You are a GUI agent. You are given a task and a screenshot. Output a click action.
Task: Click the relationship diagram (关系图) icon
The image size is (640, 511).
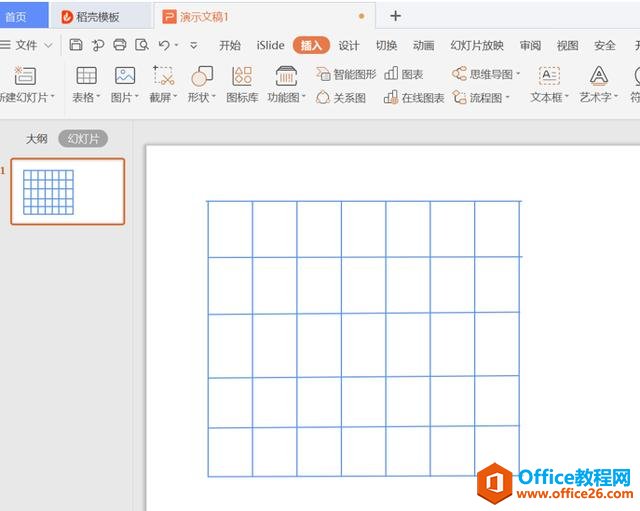(341, 98)
